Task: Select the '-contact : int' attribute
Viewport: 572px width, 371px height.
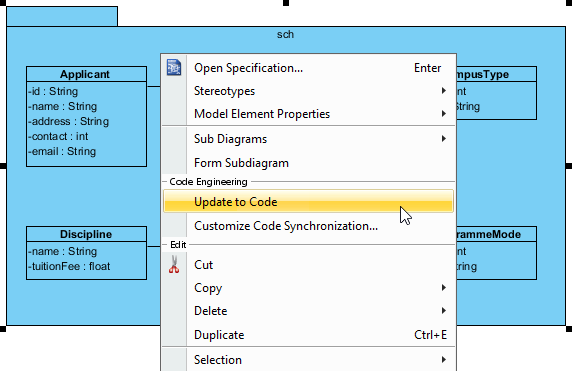Action: [58, 136]
